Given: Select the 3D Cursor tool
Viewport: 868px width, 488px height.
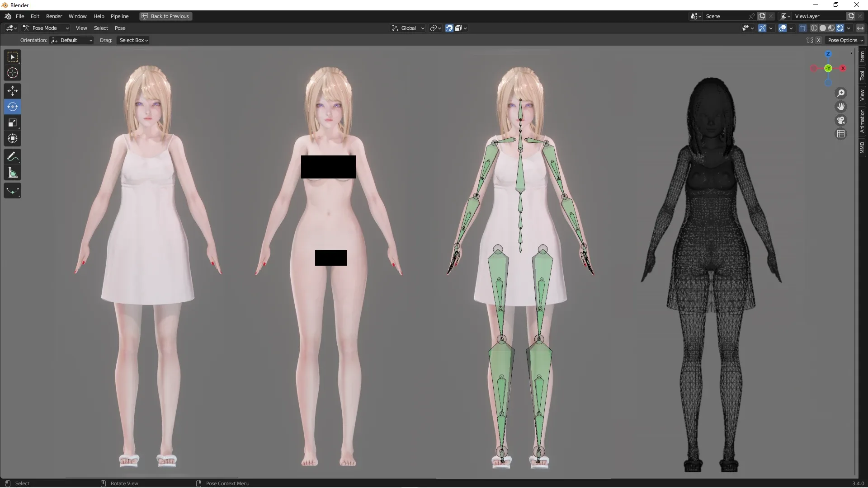Looking at the screenshot, I should [12, 72].
